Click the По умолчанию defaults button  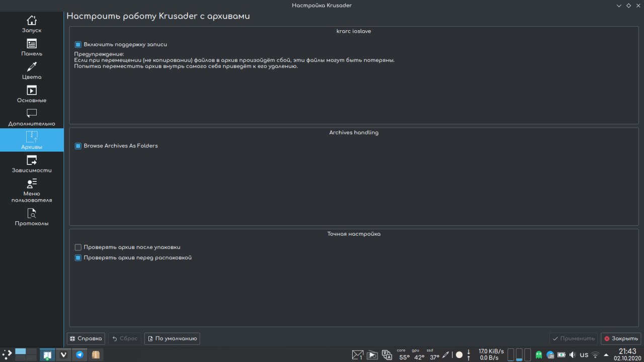point(172,338)
